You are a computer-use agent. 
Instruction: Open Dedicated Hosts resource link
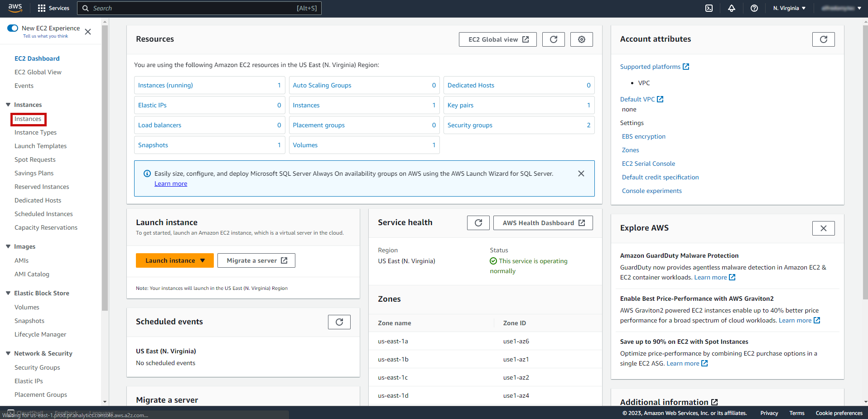[471, 85]
